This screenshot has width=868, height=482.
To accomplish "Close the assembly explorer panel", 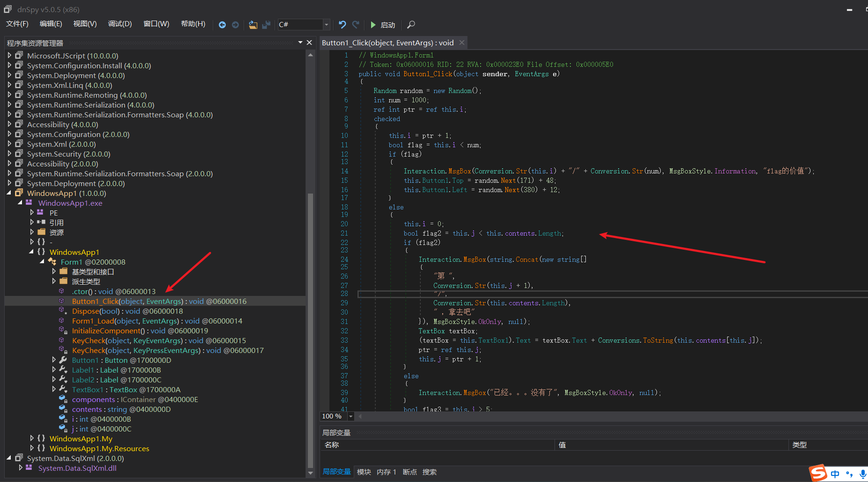I will click(x=309, y=43).
